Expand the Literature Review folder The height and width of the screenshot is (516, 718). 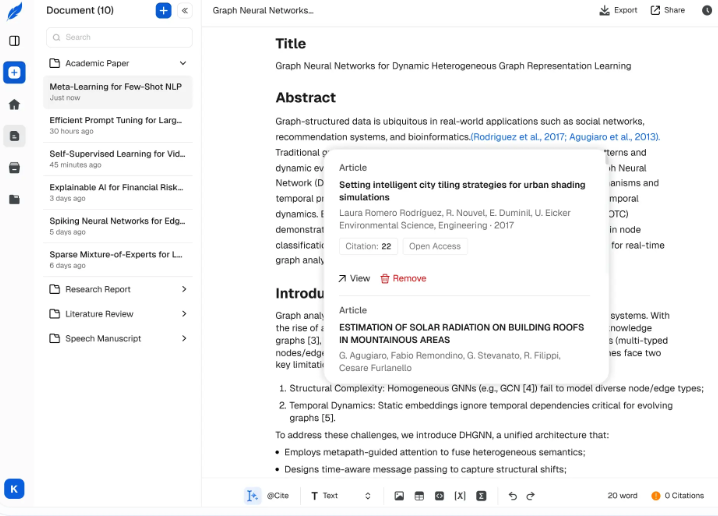point(183,314)
